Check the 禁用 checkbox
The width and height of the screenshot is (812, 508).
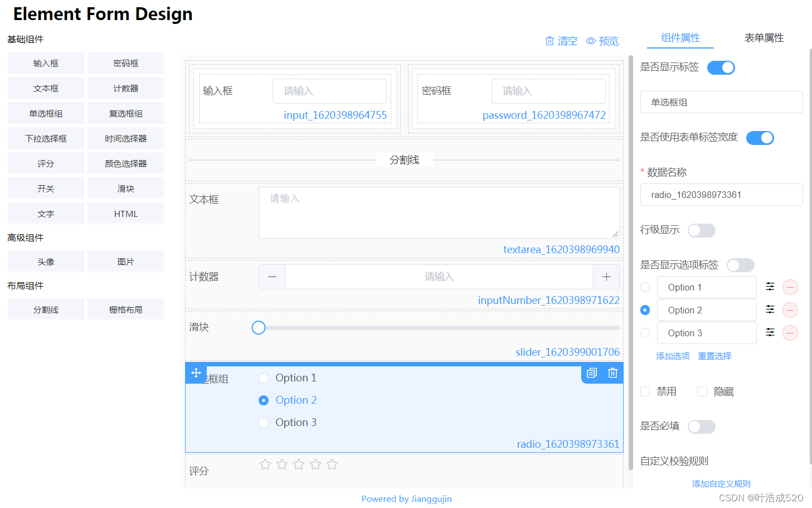point(645,391)
